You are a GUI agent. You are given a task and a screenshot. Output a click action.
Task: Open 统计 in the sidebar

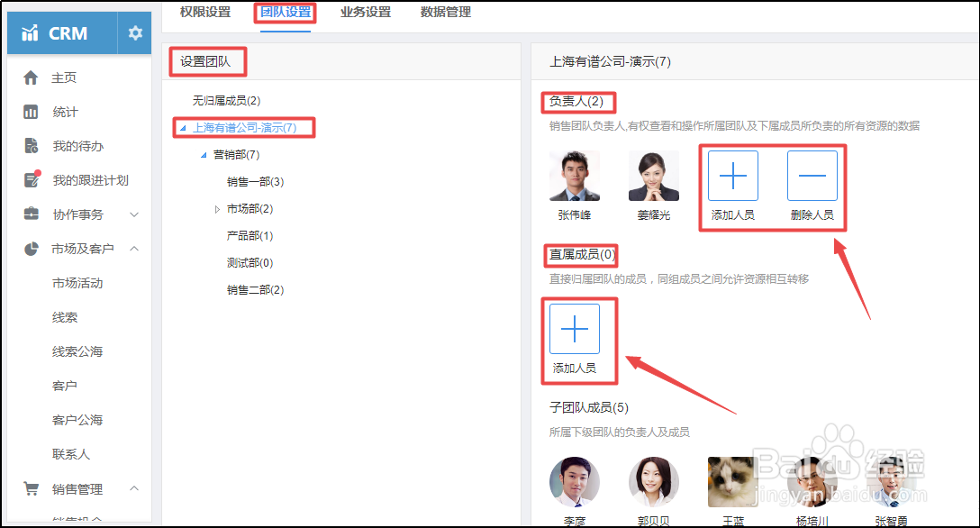click(x=65, y=112)
